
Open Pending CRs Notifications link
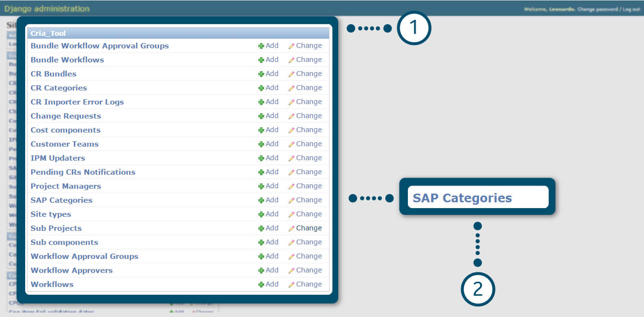coord(83,172)
